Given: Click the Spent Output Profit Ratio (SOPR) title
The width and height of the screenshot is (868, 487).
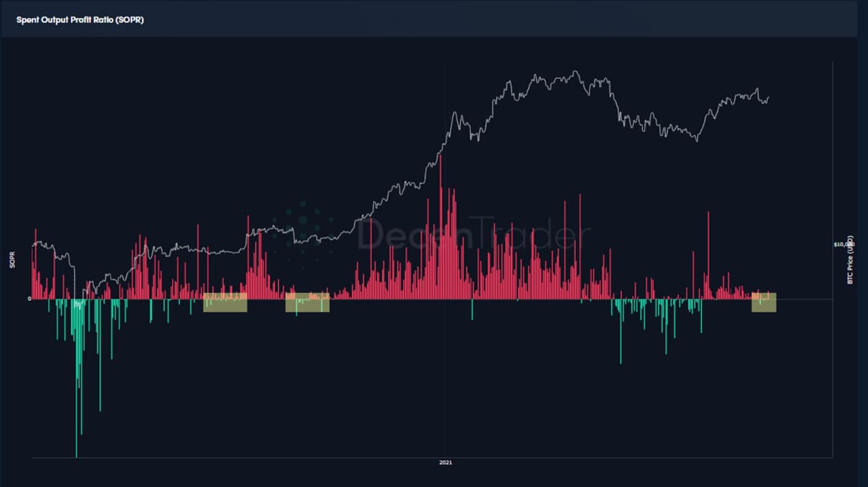Looking at the screenshot, I should pos(80,20).
